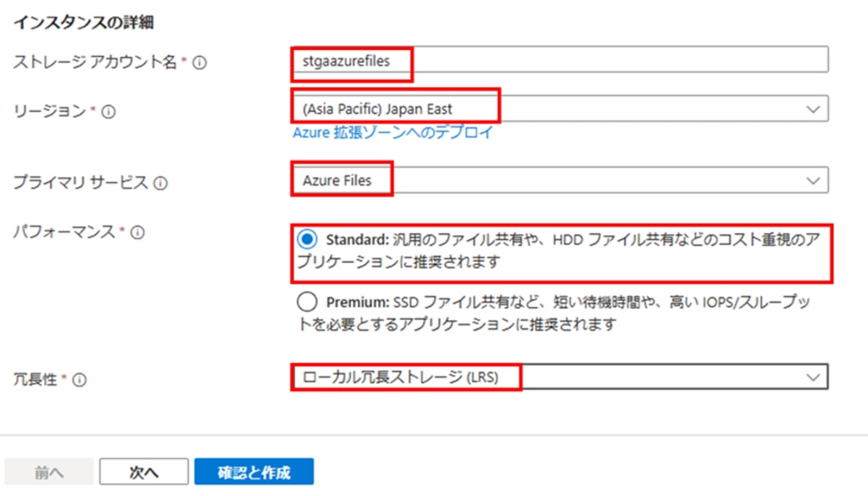Click info icon next to 冗長性 label
The width and height of the screenshot is (868, 496).
(79, 380)
